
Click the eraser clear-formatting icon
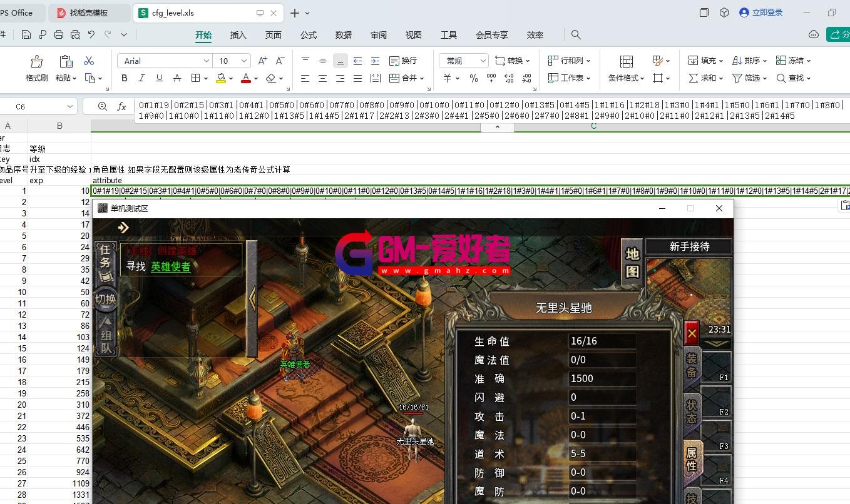[271, 78]
